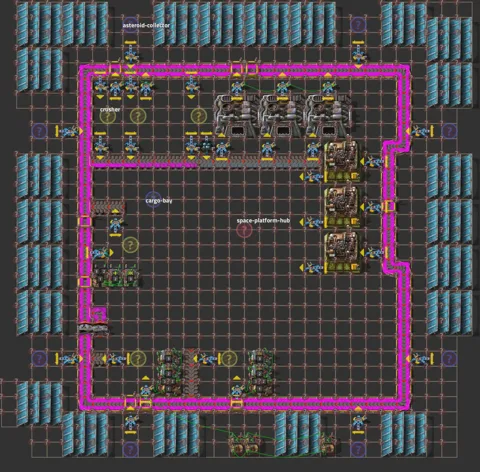Click the purple placeholder at bottom left
The image size is (480, 472).
click(130, 450)
